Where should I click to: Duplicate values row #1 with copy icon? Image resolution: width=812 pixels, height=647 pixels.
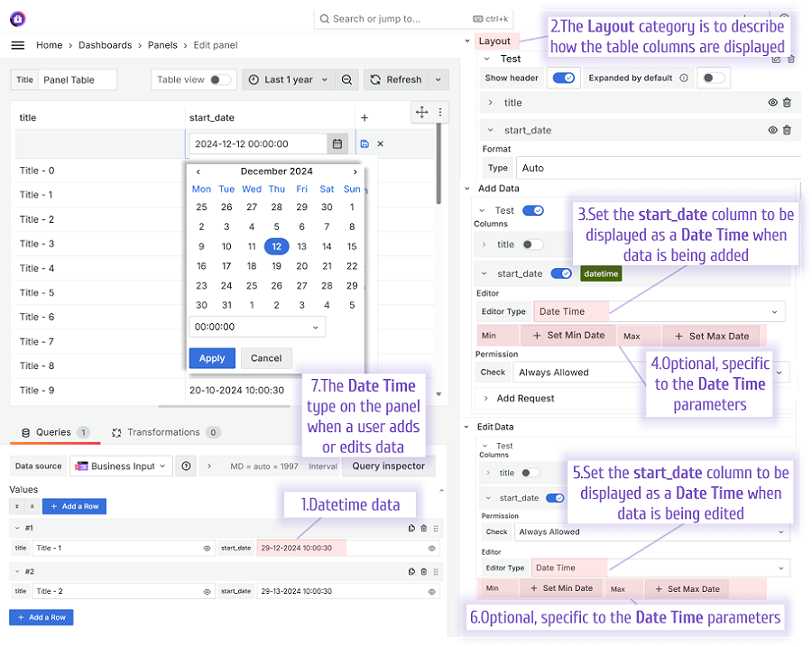click(x=411, y=528)
